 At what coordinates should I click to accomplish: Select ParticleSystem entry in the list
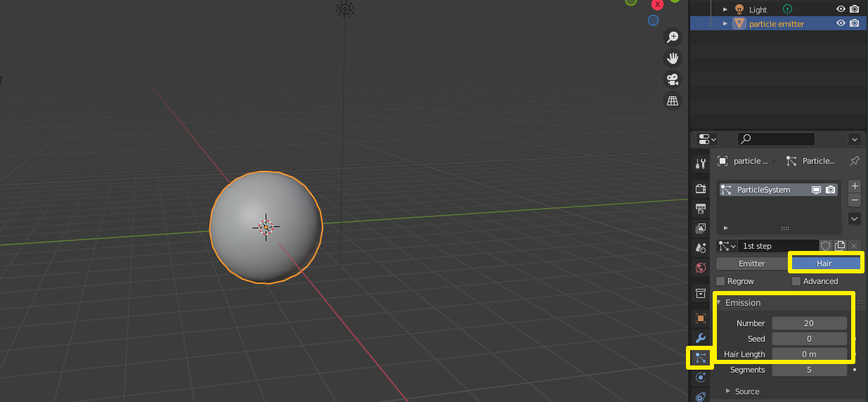point(779,190)
